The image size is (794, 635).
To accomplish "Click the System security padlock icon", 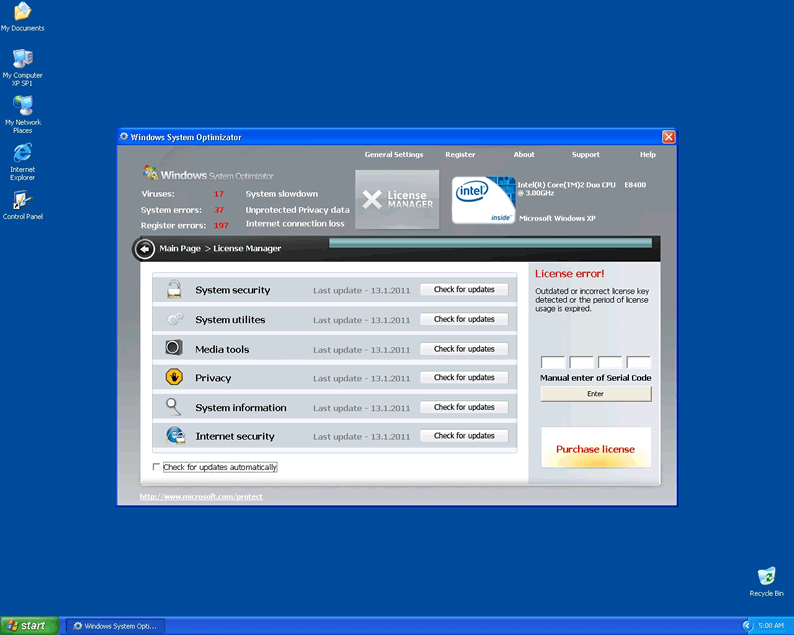I will point(174,290).
